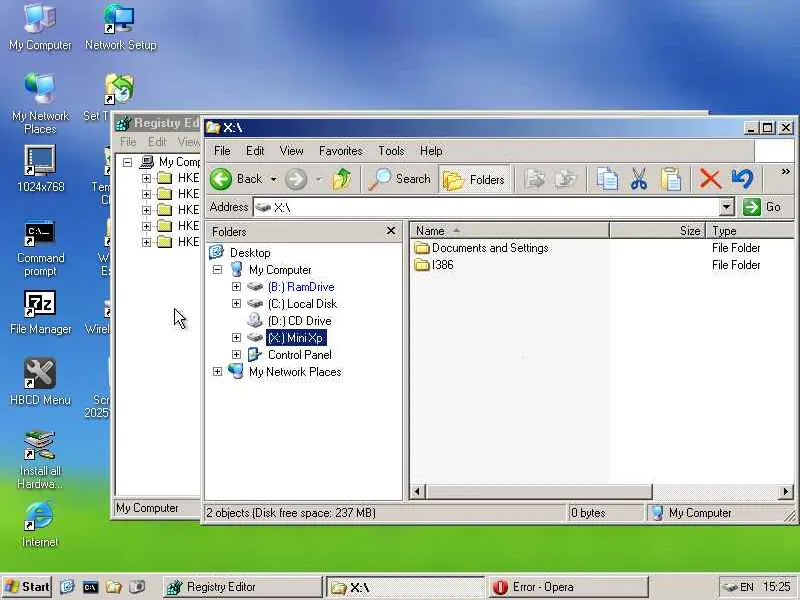The image size is (800, 600).
Task: Click the Move To toolbar icon
Action: click(535, 179)
